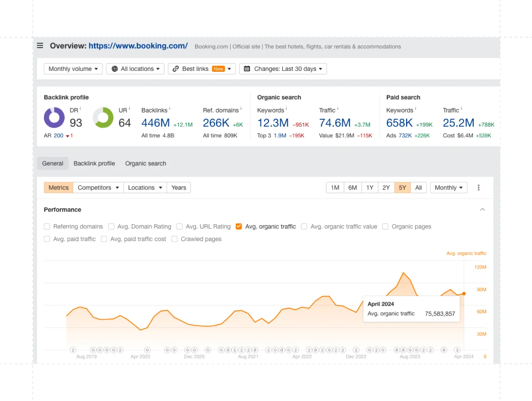Viewport: 532px width, 401px height.
Task: Enable the Organic pages checkbox
Action: click(385, 226)
